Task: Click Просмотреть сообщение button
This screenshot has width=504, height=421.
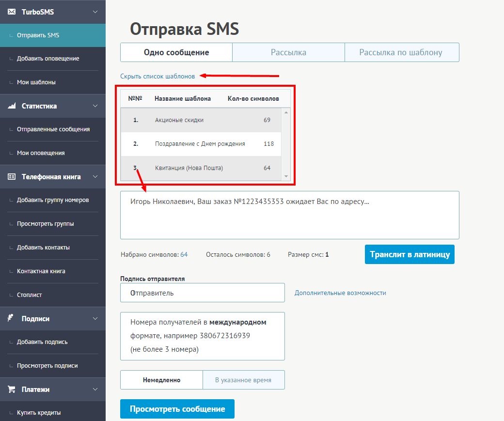Action: click(x=177, y=409)
